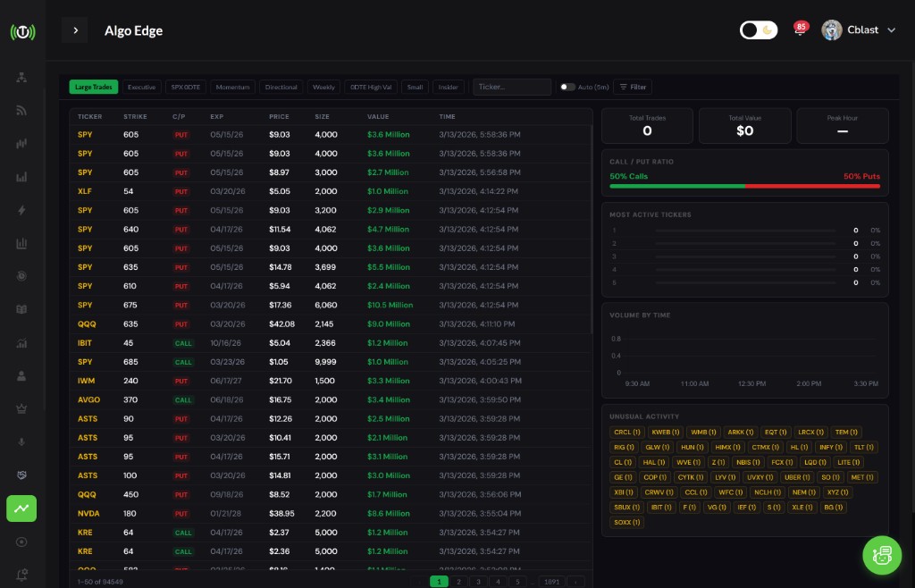915x588 pixels.
Task: Select the green trending chart sidebar icon
Action: pyautogui.click(x=22, y=508)
